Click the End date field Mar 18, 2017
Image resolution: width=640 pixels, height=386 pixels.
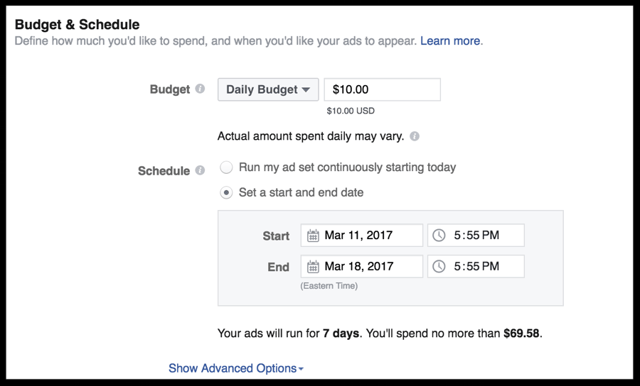(362, 266)
